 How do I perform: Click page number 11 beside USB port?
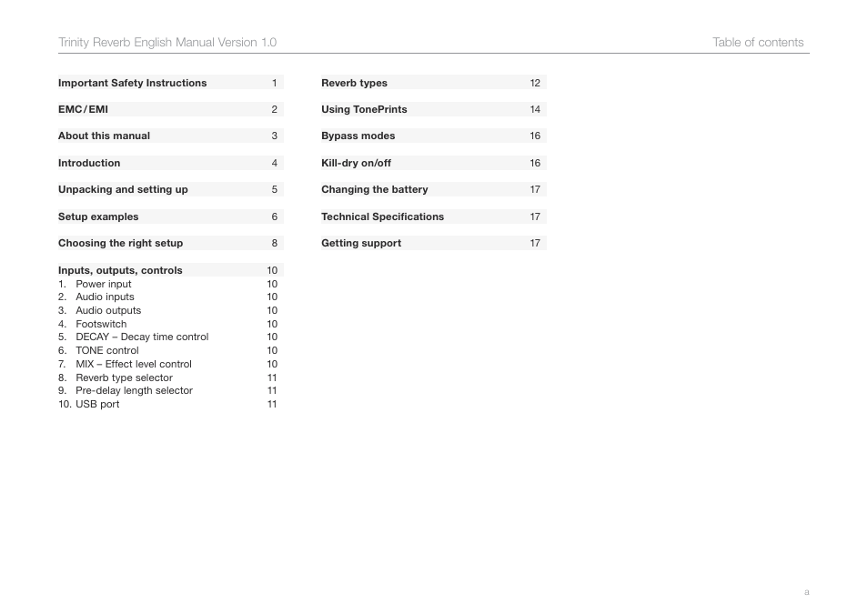(x=272, y=404)
